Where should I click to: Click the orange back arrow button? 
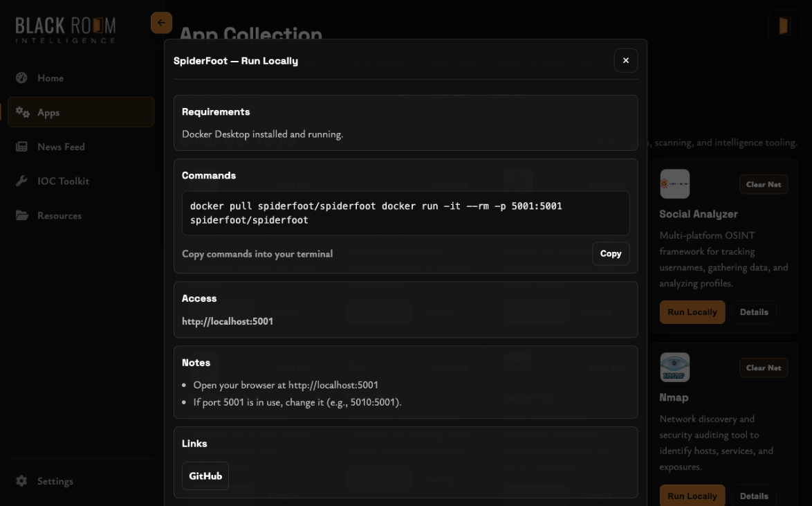(161, 22)
